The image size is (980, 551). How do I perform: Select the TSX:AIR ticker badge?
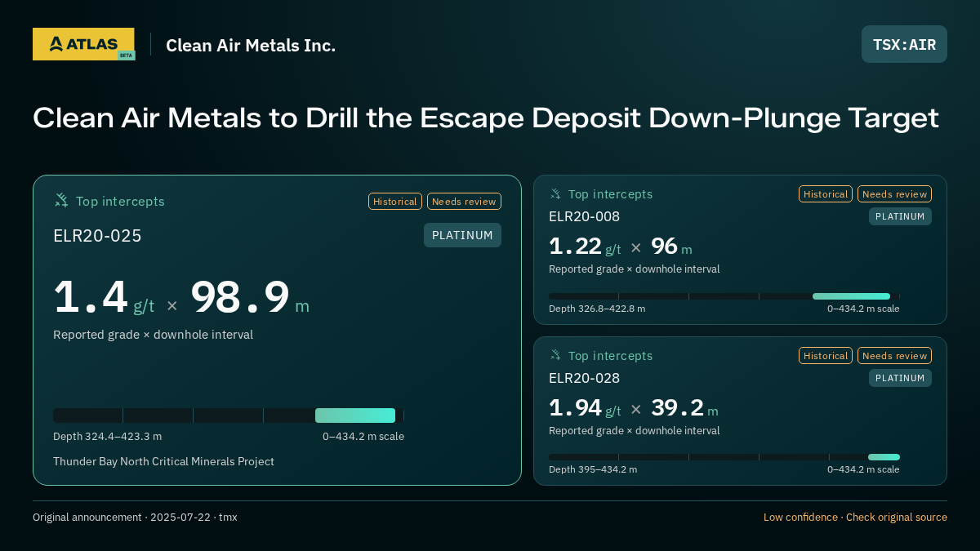[x=904, y=44]
